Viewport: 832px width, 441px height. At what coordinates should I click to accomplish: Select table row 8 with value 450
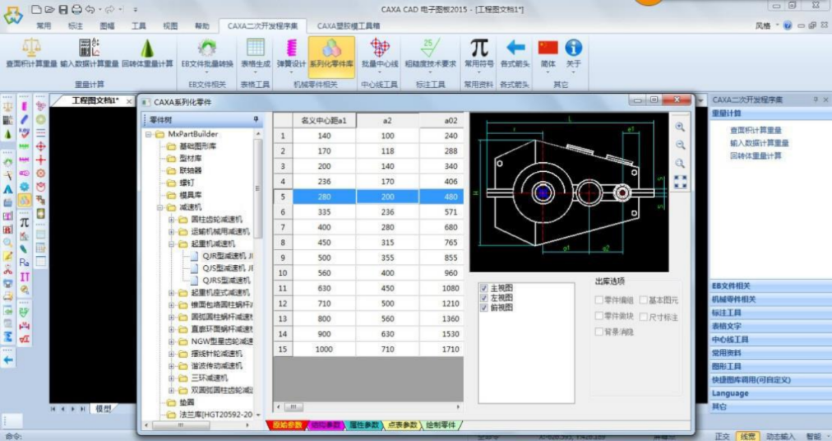pos(368,243)
